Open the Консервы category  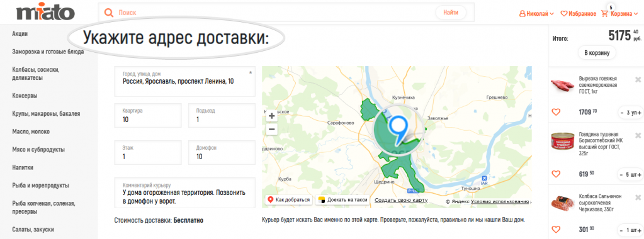pyautogui.click(x=25, y=96)
